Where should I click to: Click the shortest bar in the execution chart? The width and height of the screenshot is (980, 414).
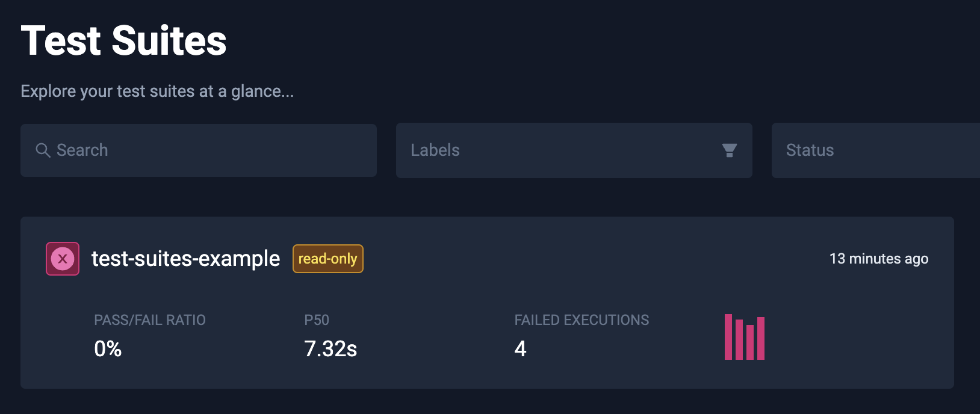pos(750,342)
